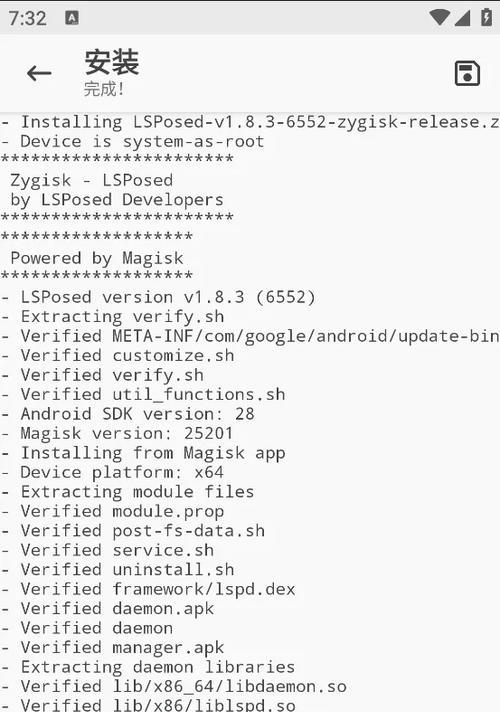Image resolution: width=500 pixels, height=712 pixels.
Task: Tap the 'LSPosed version v1.8.3 (6552)' line
Action: pyautogui.click(x=158, y=297)
